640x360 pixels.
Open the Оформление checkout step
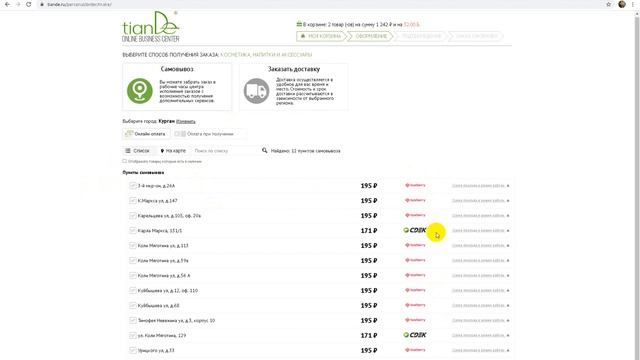370,36
